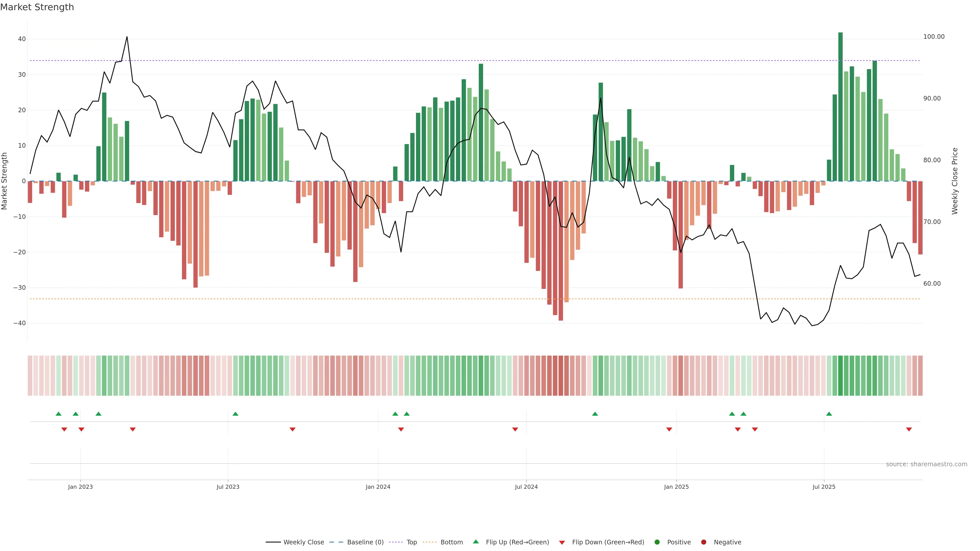The image size is (980, 551).
Task: Click the dark red Negative legend dot
Action: (x=703, y=542)
